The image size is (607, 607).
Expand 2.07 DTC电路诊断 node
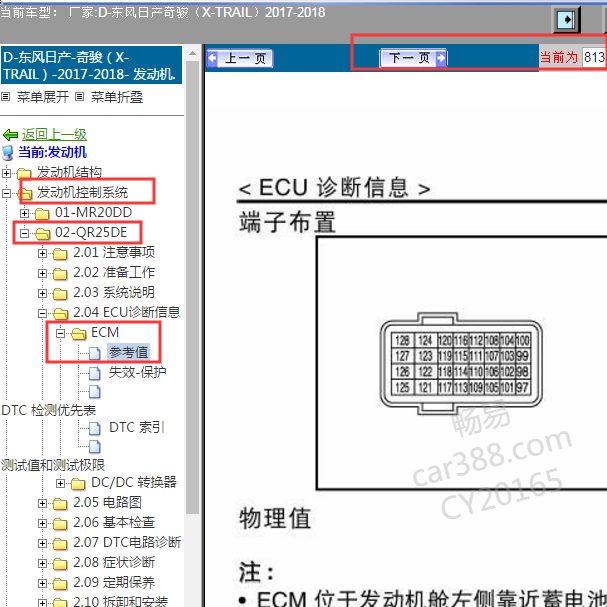click(43, 543)
